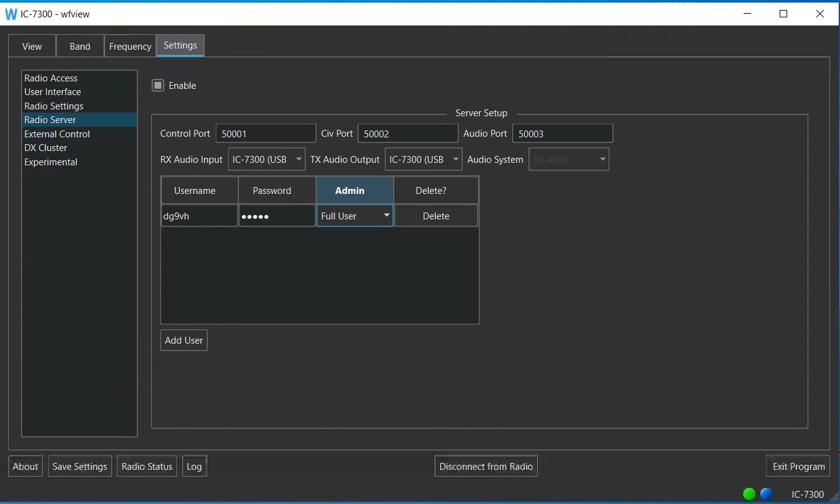This screenshot has width=840, height=504.
Task: Click the wfview W logo icon
Action: pos(11,14)
